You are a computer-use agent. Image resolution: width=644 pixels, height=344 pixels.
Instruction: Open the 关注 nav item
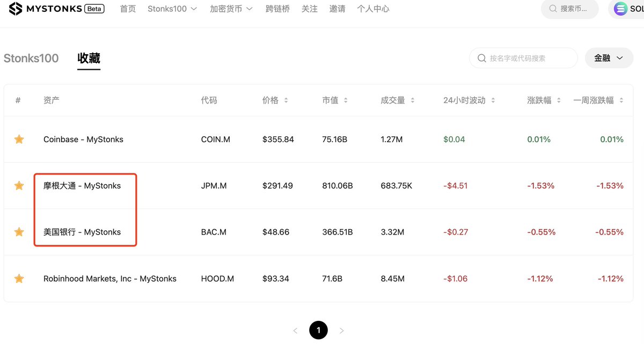tap(310, 9)
